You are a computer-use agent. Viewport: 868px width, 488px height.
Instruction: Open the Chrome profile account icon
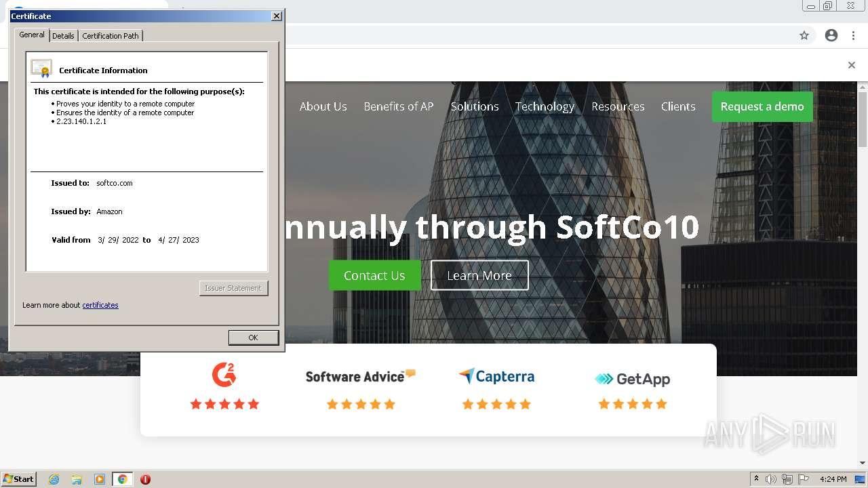click(x=831, y=35)
